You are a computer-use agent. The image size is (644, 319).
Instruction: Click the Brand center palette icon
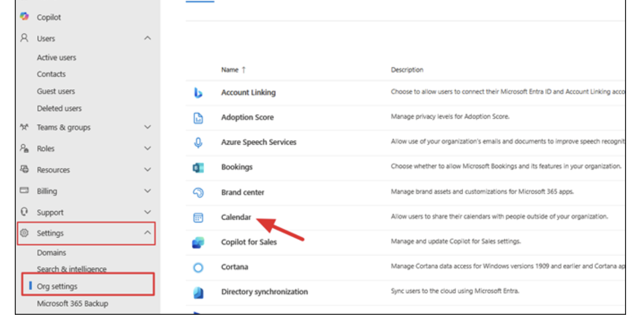[x=198, y=193]
